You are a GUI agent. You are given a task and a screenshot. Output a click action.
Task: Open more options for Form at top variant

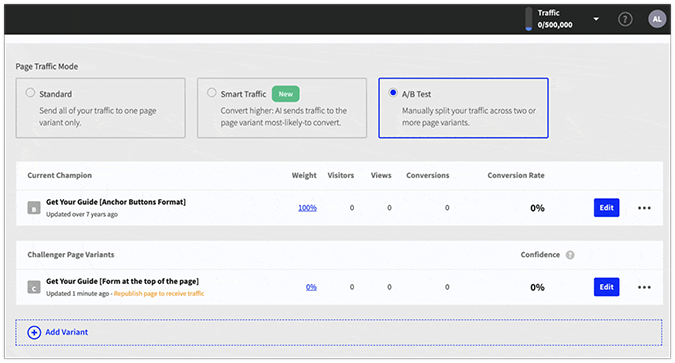[x=644, y=287]
